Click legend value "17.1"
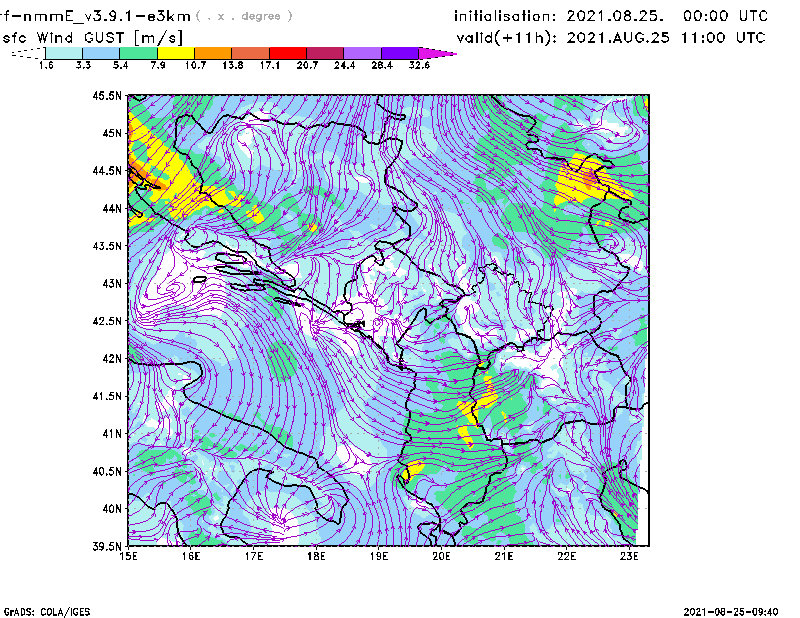Image resolution: width=800 pixels, height=618 pixels. pyautogui.click(x=270, y=65)
